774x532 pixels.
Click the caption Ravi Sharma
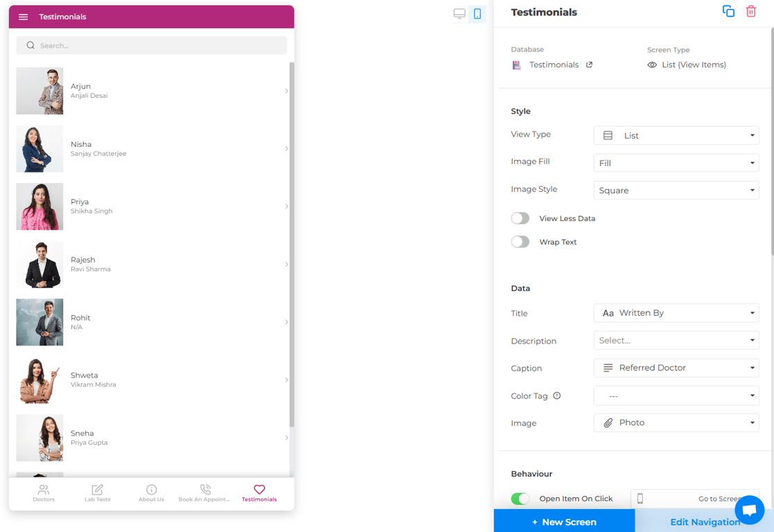[x=90, y=269]
